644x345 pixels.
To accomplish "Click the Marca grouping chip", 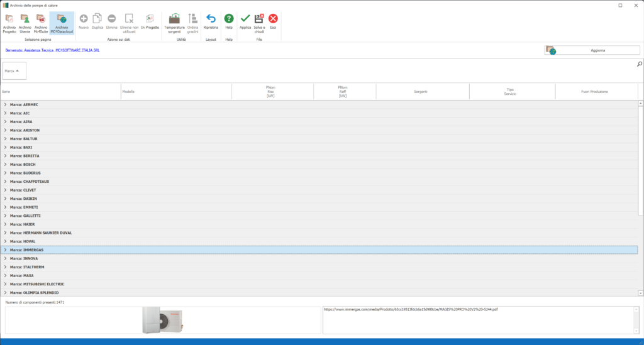I will click(x=14, y=71).
